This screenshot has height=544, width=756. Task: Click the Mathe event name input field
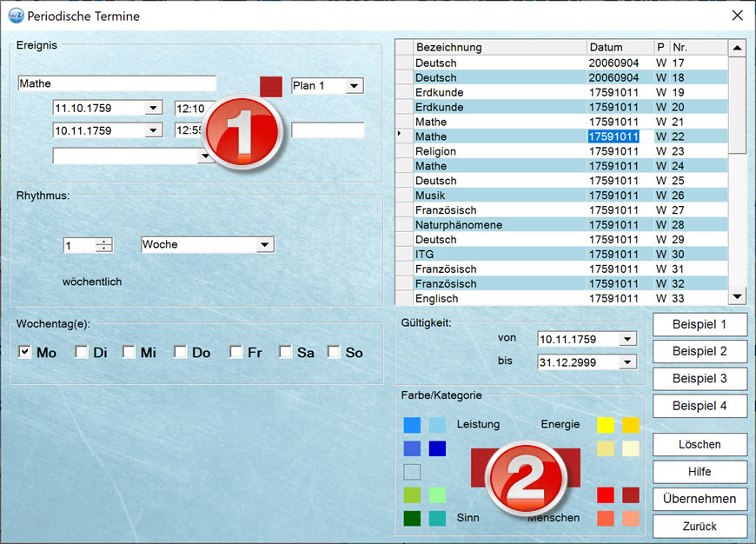point(116,83)
